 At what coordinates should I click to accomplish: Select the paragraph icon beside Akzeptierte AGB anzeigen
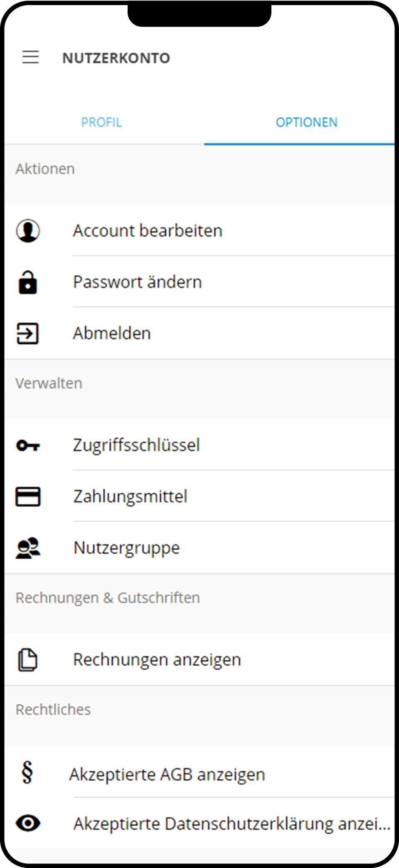[x=27, y=774]
